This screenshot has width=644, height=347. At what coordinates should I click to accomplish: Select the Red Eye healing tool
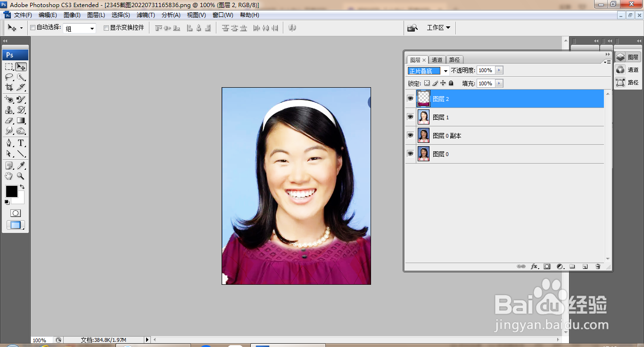coord(9,99)
